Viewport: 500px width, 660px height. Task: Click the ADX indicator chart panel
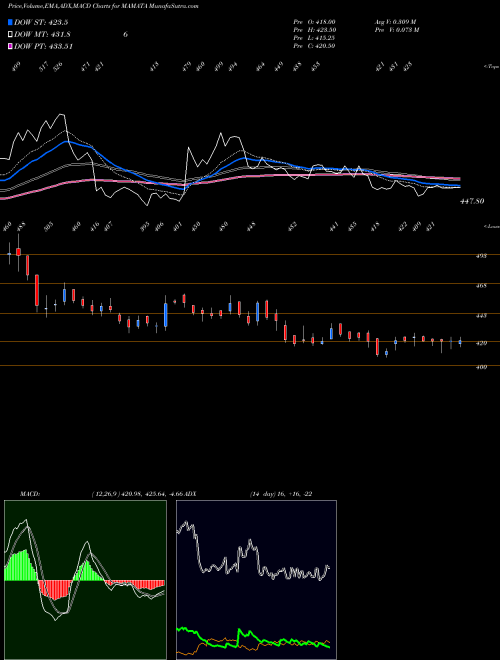pos(256,580)
